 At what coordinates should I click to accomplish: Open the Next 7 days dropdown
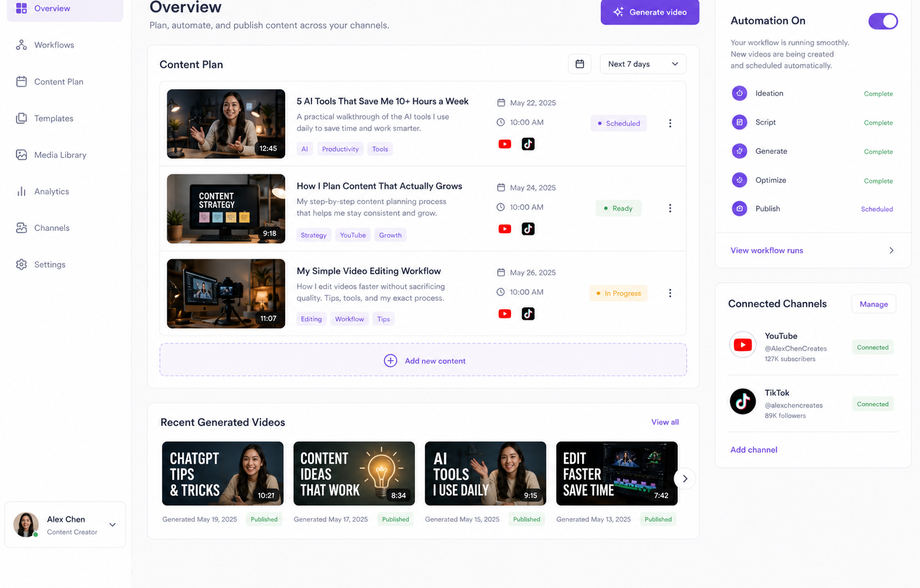pos(643,64)
